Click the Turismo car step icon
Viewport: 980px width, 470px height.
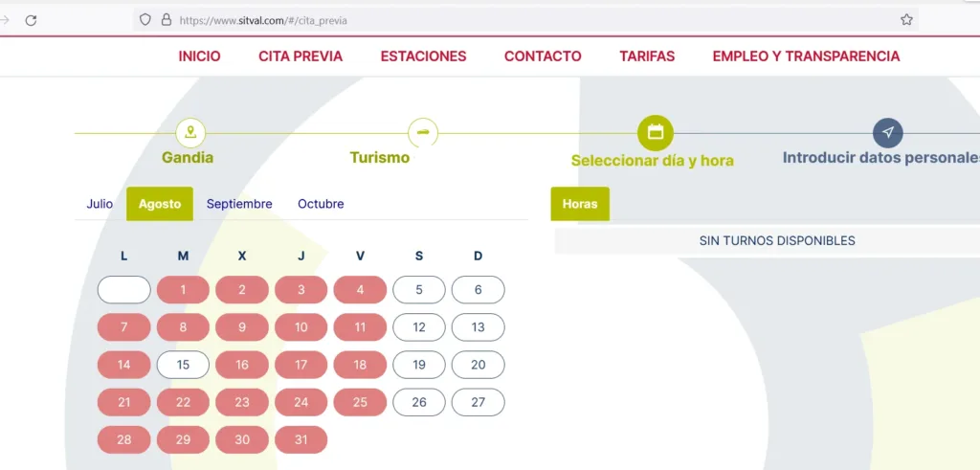(x=423, y=132)
